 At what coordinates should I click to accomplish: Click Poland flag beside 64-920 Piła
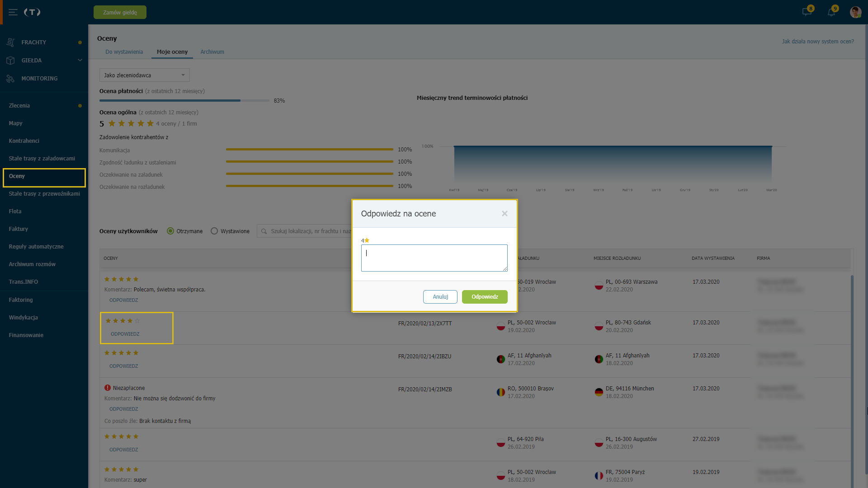pos(500,443)
